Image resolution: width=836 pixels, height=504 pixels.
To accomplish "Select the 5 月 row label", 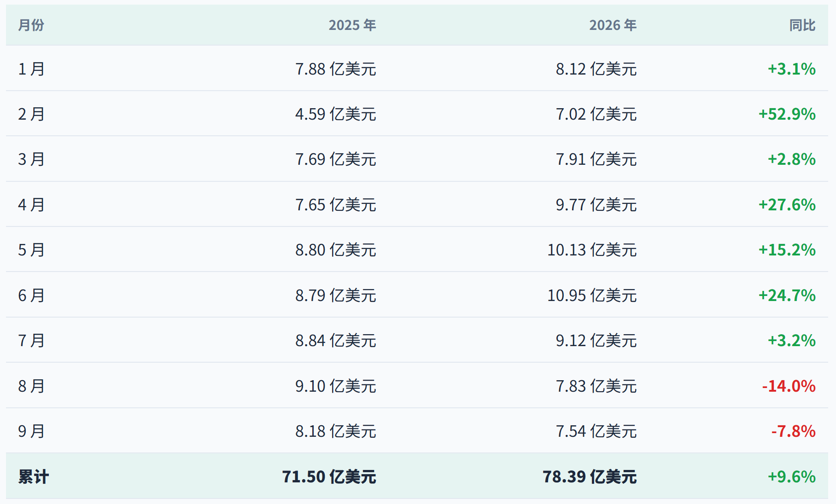I will click(x=31, y=250).
